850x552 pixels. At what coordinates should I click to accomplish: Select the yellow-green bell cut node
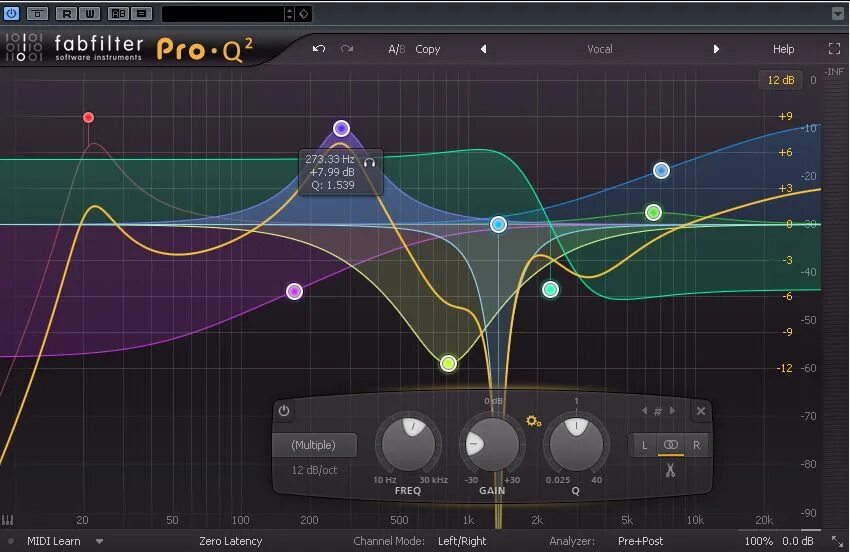click(448, 363)
